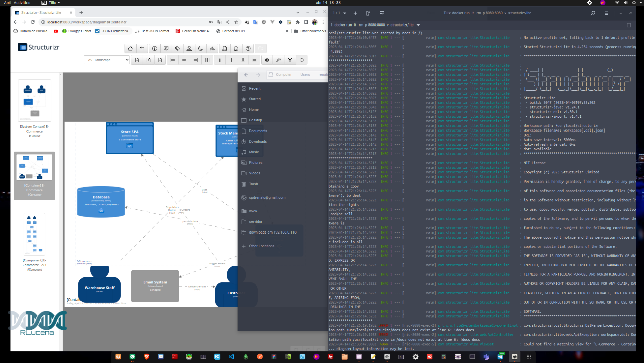Open Tilix search magnifier icon

tap(593, 13)
